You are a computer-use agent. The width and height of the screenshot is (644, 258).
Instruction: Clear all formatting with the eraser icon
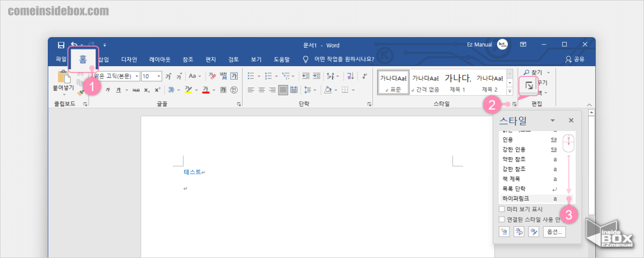pyautogui.click(x=212, y=76)
